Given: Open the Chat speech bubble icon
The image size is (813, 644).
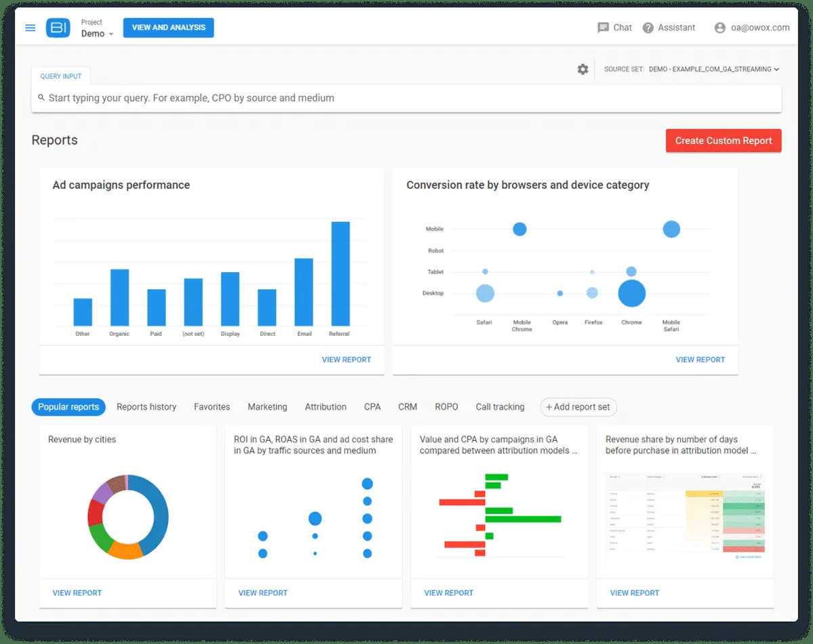Looking at the screenshot, I should click(603, 28).
